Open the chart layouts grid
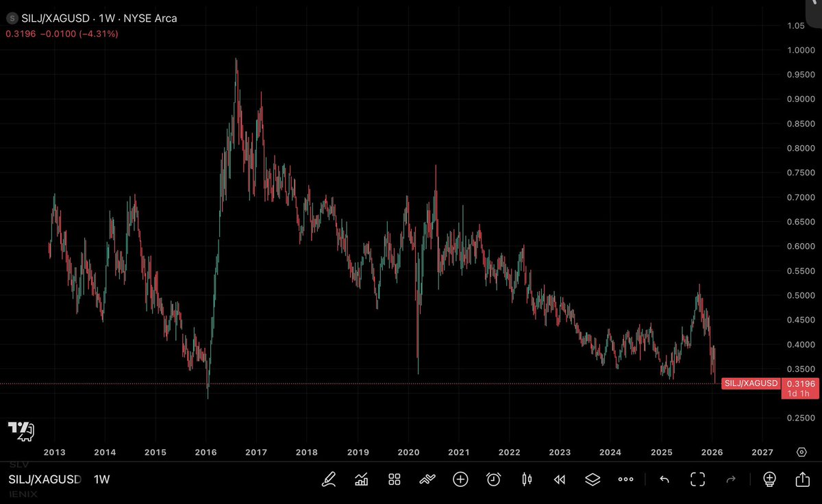The image size is (822, 504). click(x=394, y=479)
